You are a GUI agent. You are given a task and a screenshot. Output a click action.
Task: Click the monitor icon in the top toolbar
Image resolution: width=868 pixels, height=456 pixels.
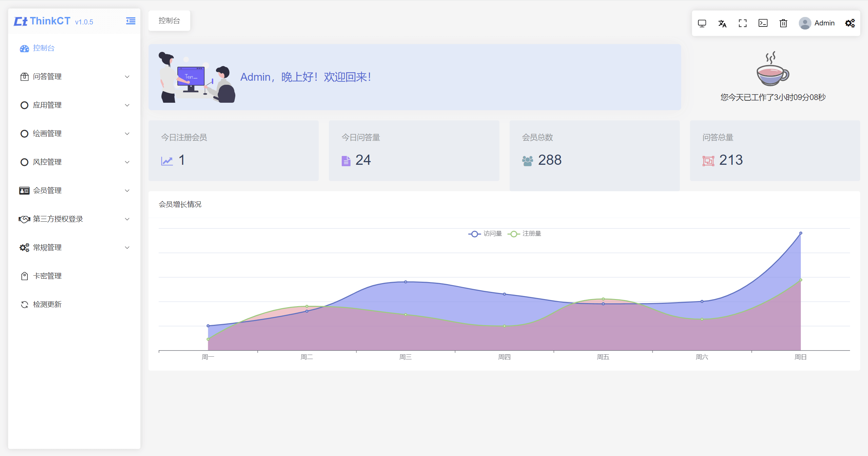coord(702,23)
